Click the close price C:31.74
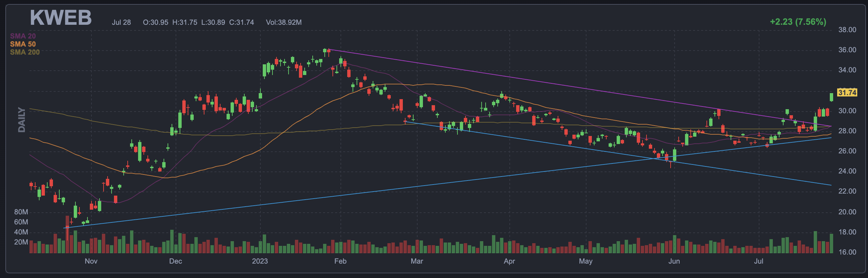Screen dimensions: 868x278 point(241,22)
